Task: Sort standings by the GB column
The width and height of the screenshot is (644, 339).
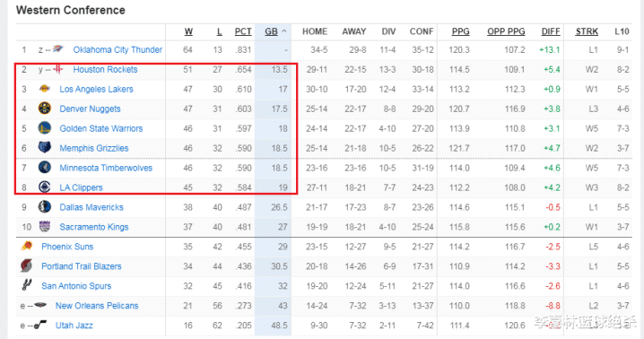Action: pyautogui.click(x=271, y=31)
